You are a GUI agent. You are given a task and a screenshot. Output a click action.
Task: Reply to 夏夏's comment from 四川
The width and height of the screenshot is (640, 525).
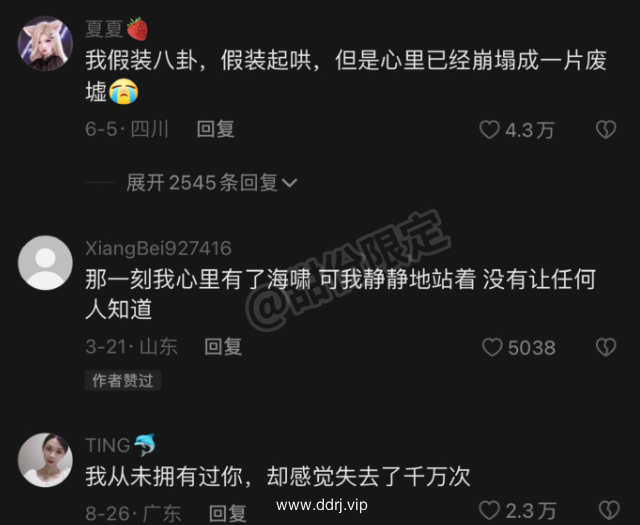click(x=216, y=129)
